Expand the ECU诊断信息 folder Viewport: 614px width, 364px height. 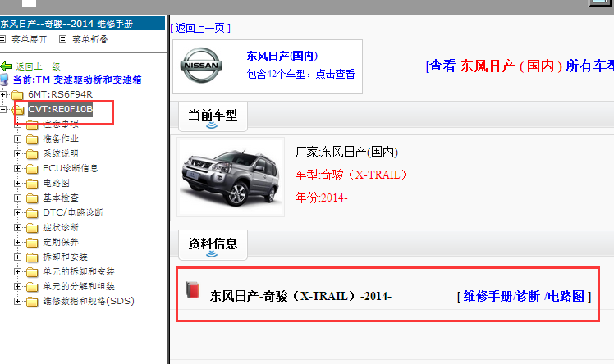(x=17, y=169)
